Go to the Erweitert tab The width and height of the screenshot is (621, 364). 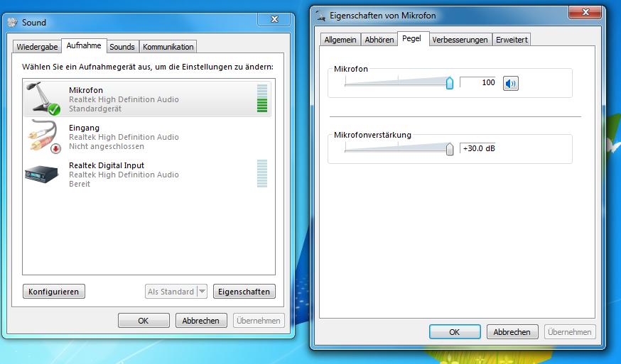[512, 40]
